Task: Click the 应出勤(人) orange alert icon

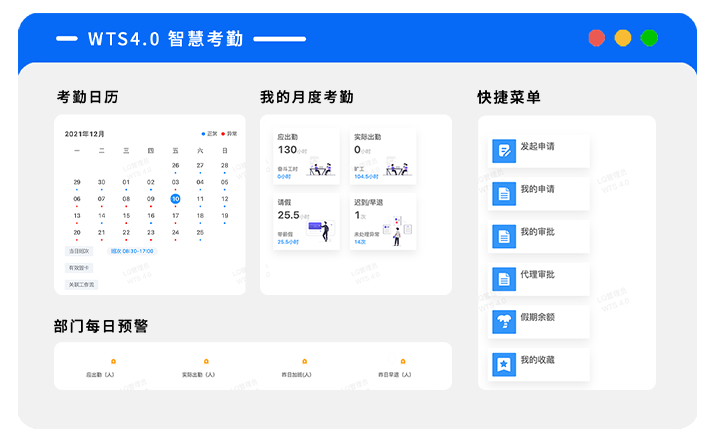Action: (x=113, y=361)
